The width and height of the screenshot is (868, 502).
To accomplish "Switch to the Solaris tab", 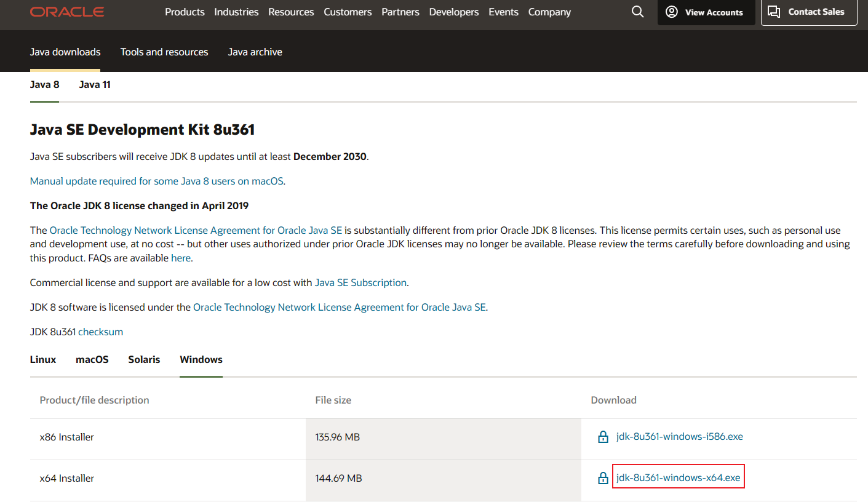I will [144, 359].
